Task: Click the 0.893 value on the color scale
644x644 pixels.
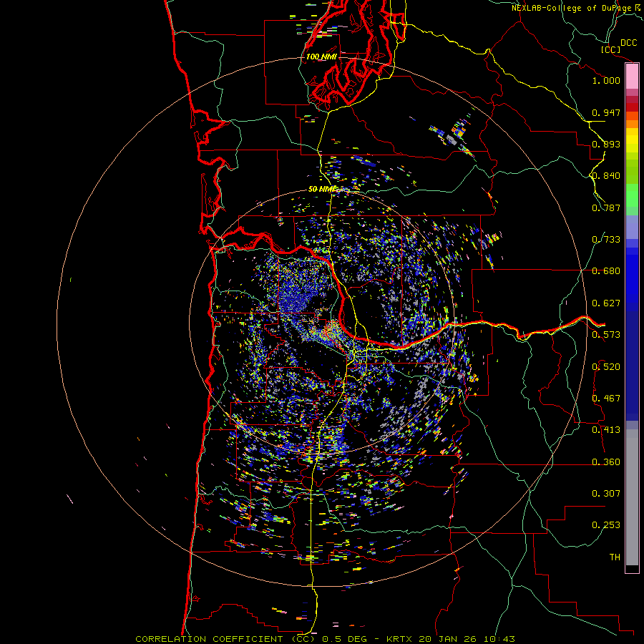Action: tap(606, 144)
